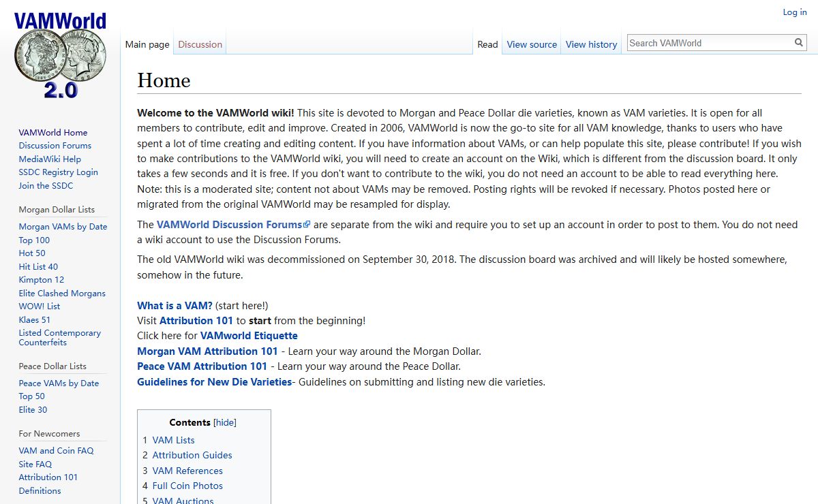Viewport: 818px width, 504px height.
Task: Open Morgan VAM Attribution 101 link
Action: click(x=207, y=351)
